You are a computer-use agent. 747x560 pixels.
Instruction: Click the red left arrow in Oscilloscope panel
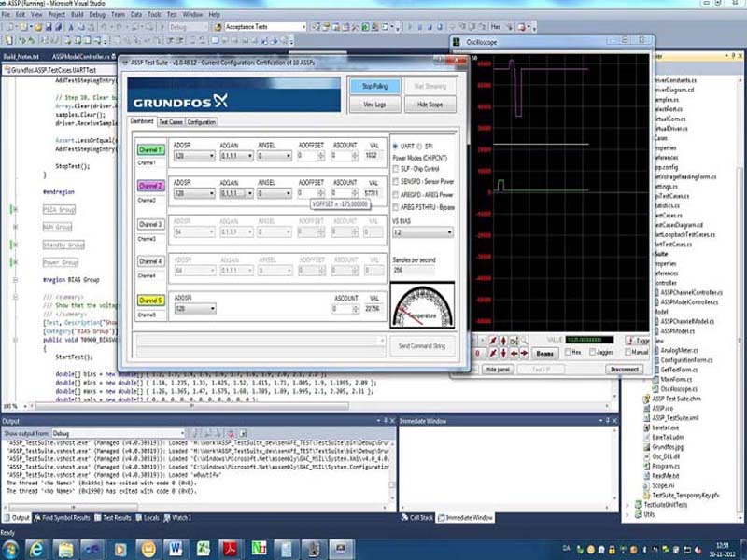(x=514, y=354)
